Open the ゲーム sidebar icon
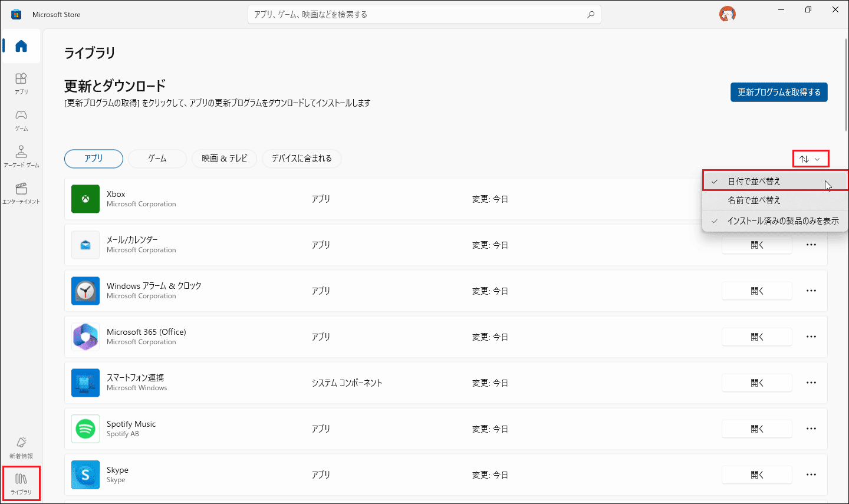 click(x=21, y=120)
